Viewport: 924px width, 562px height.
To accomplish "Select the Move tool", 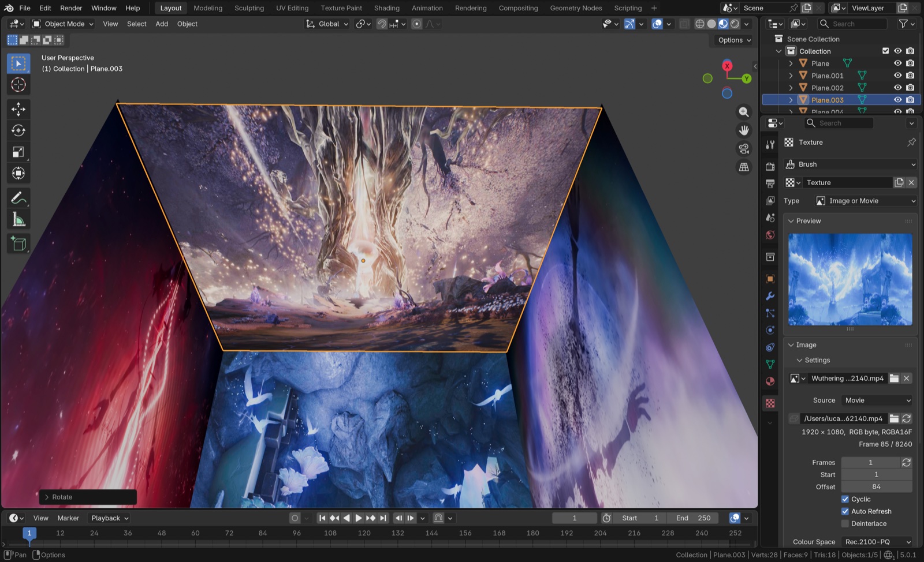I will click(18, 109).
